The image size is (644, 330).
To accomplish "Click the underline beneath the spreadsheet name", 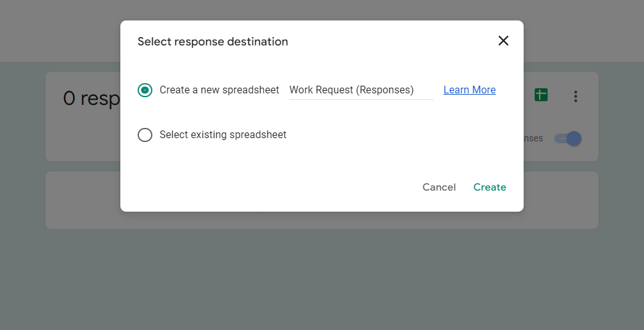I will (361, 100).
